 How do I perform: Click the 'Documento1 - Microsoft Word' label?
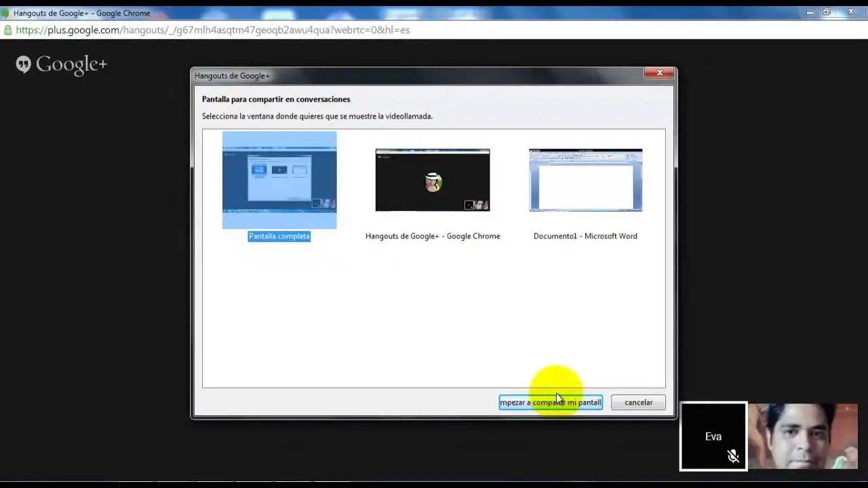click(585, 236)
